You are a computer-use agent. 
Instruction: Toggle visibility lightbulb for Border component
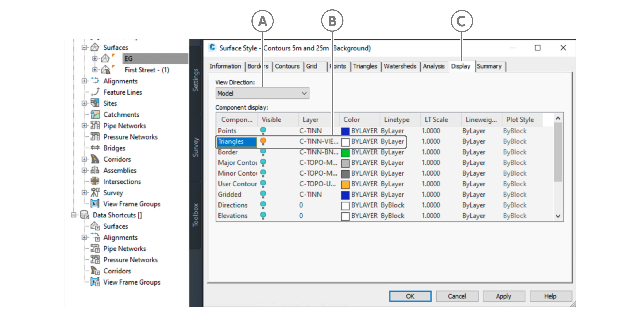tap(263, 152)
